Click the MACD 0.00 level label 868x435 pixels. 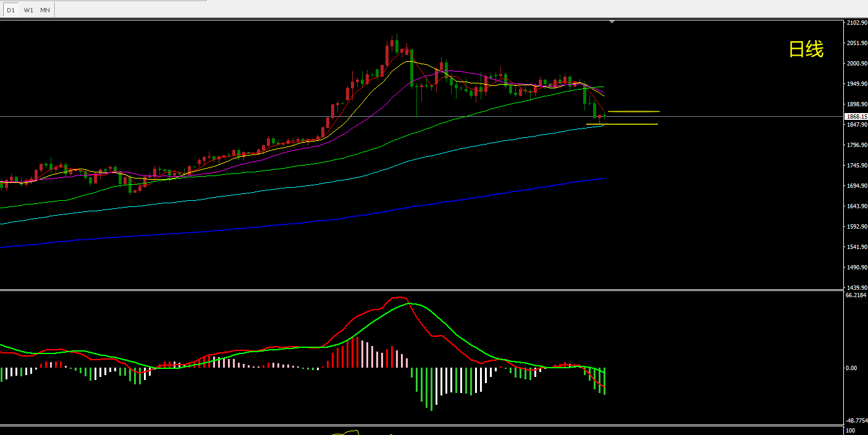[x=850, y=368]
